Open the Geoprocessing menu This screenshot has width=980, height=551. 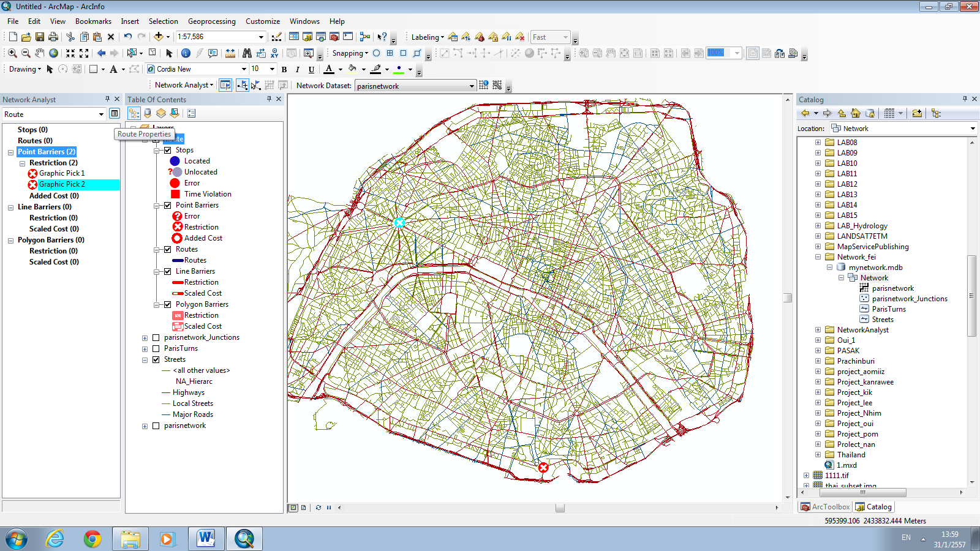(x=212, y=21)
